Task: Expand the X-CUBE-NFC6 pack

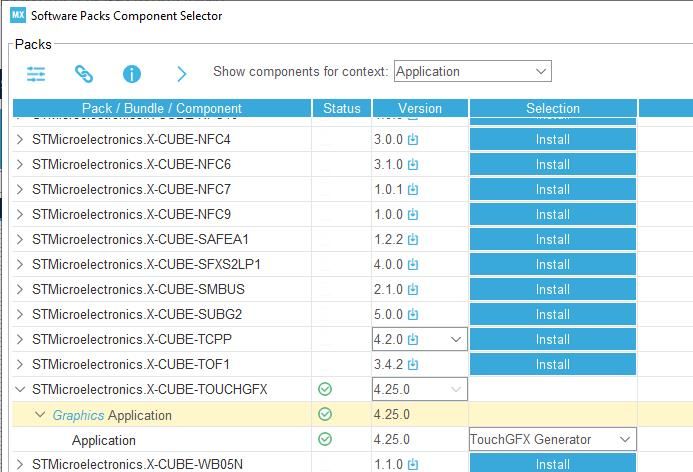Action: pos(19,164)
